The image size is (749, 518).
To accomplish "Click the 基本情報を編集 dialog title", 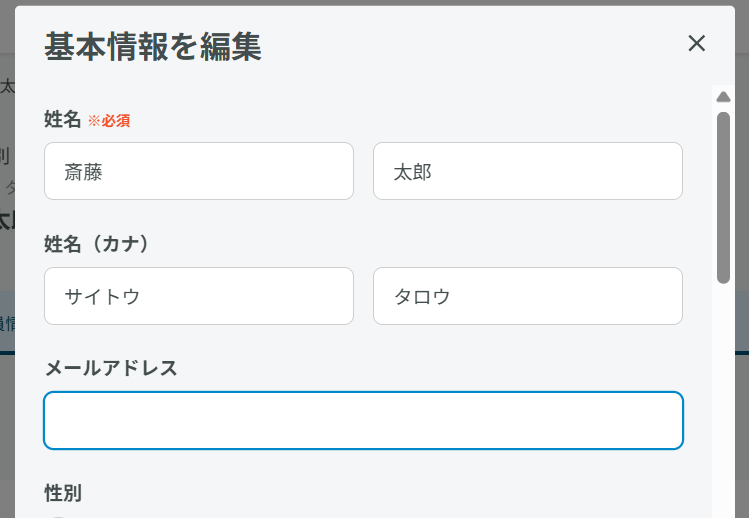I will point(153,47).
